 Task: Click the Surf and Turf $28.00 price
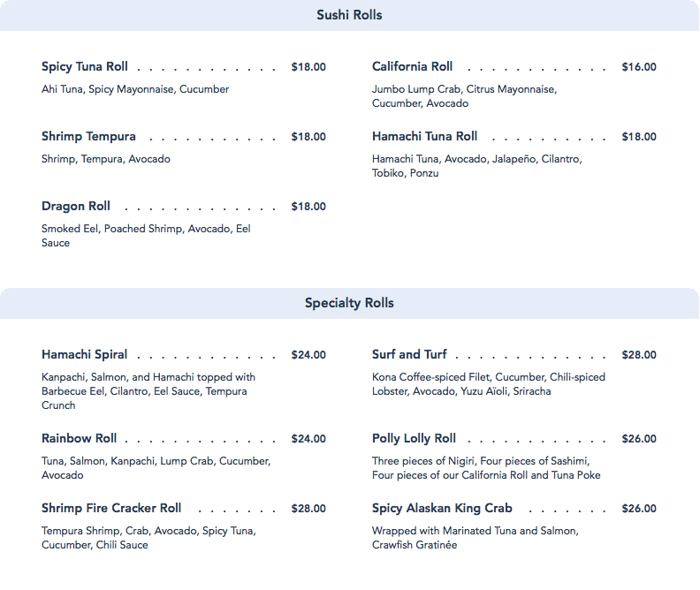(639, 355)
